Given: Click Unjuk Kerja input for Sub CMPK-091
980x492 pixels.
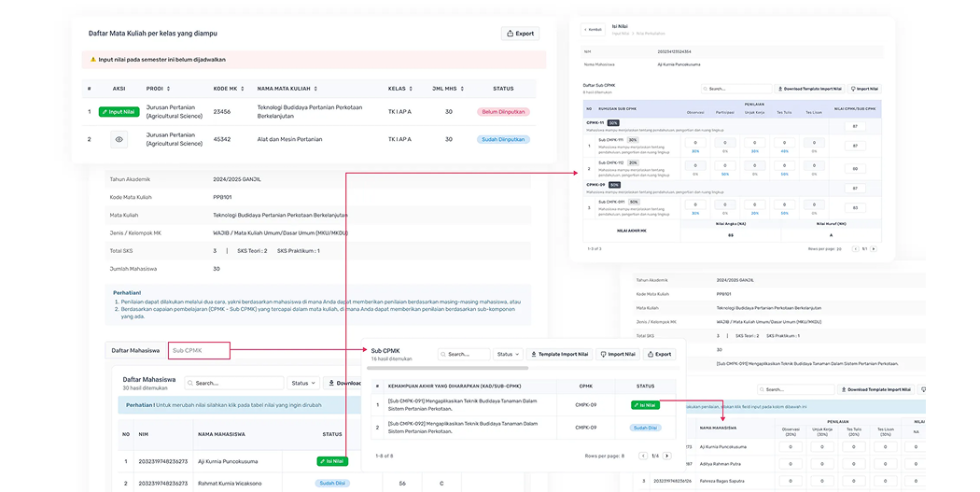Looking at the screenshot, I should [x=755, y=204].
